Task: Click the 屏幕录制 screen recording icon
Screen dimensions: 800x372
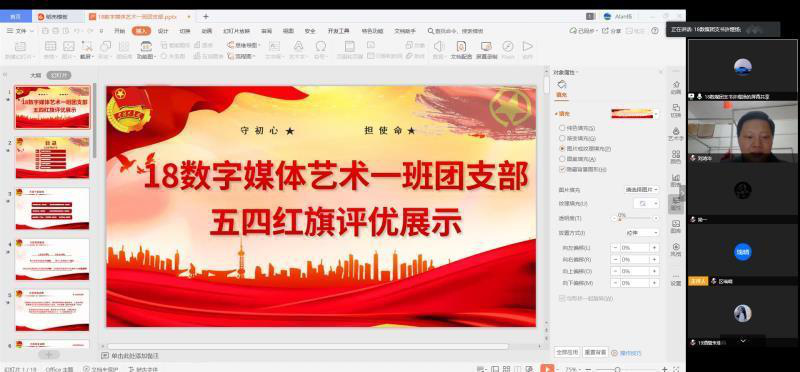Action: click(x=486, y=50)
